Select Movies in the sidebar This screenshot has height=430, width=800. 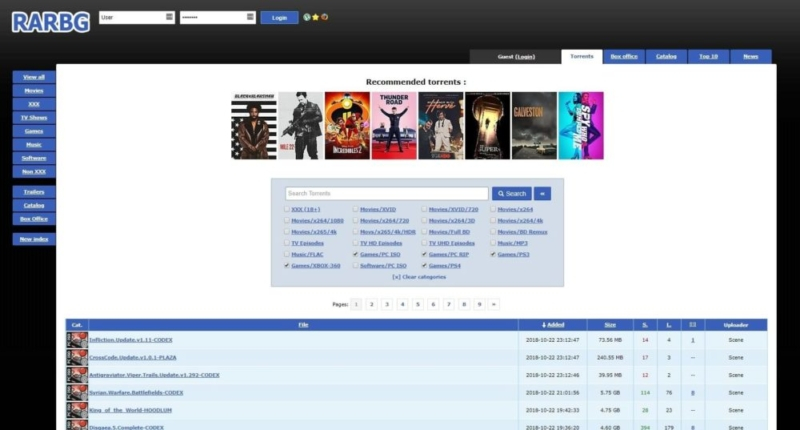pyautogui.click(x=34, y=91)
